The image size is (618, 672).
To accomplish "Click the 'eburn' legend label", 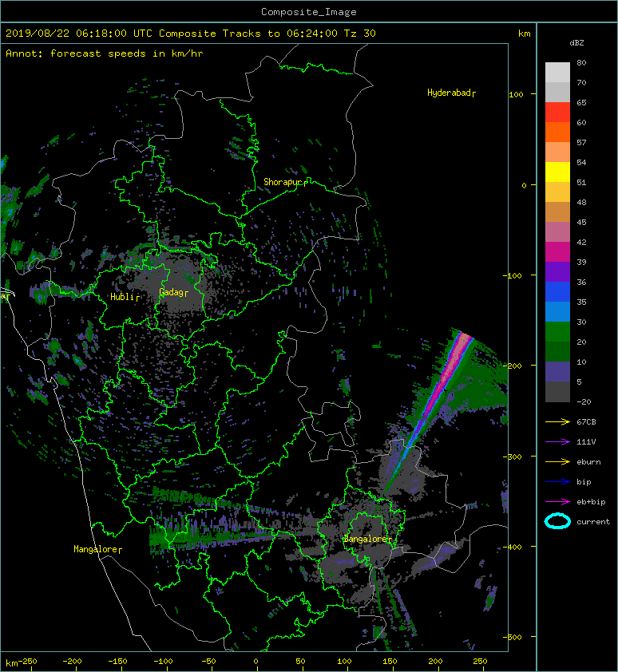I will pyautogui.click(x=588, y=462).
